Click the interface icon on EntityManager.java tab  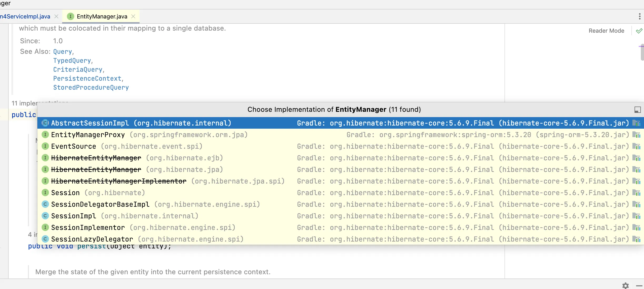[x=70, y=16]
